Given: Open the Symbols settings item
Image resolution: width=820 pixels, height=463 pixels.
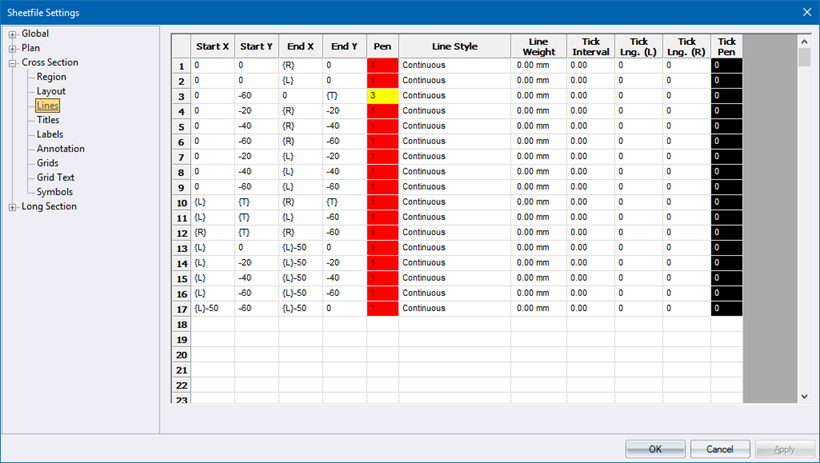Looking at the screenshot, I should (54, 192).
